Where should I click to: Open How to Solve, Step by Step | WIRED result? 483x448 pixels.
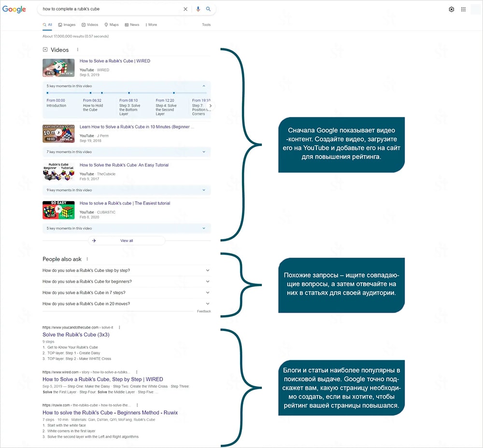click(102, 379)
